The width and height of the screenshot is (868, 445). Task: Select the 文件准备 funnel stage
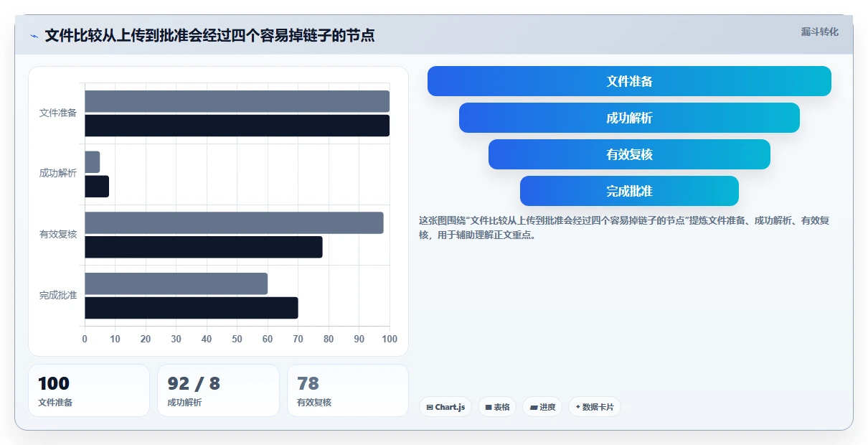coord(629,81)
